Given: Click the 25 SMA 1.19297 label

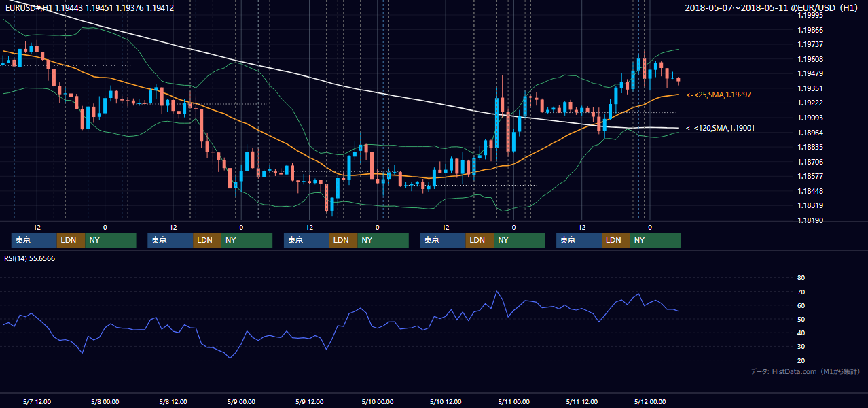Looking at the screenshot, I should coord(719,95).
